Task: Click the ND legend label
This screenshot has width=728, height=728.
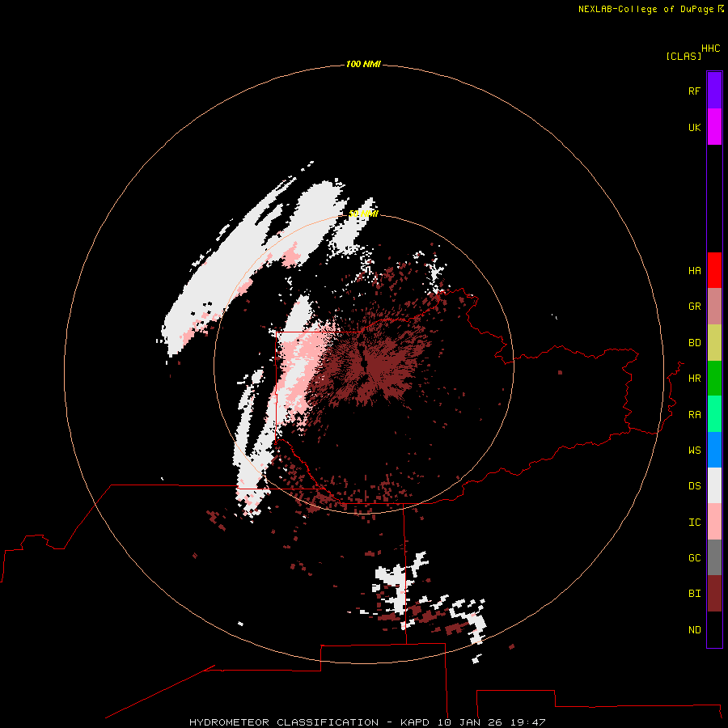Action: (x=694, y=630)
